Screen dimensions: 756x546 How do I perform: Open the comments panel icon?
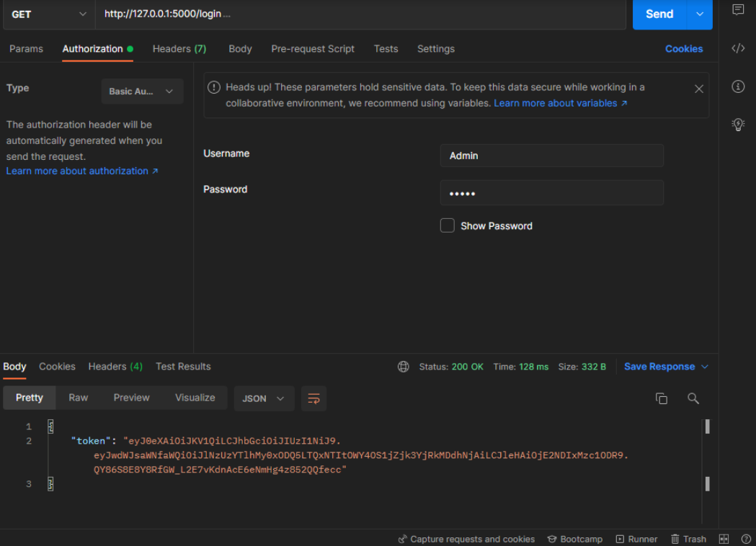738,11
